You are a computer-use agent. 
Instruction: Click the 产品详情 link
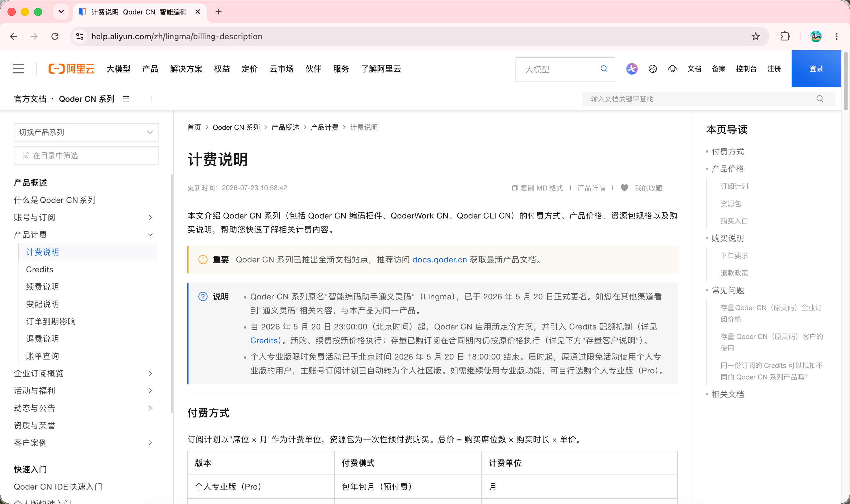click(591, 188)
